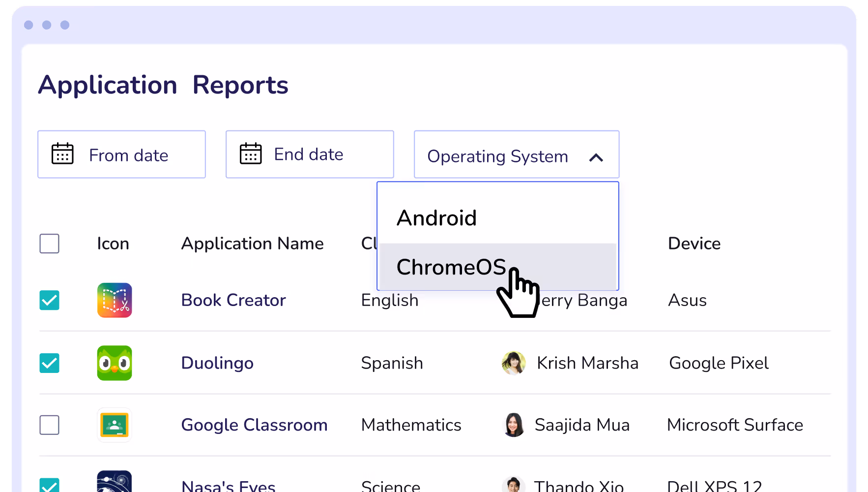
Task: Click the Microsoft Surface device cell
Action: pos(735,425)
